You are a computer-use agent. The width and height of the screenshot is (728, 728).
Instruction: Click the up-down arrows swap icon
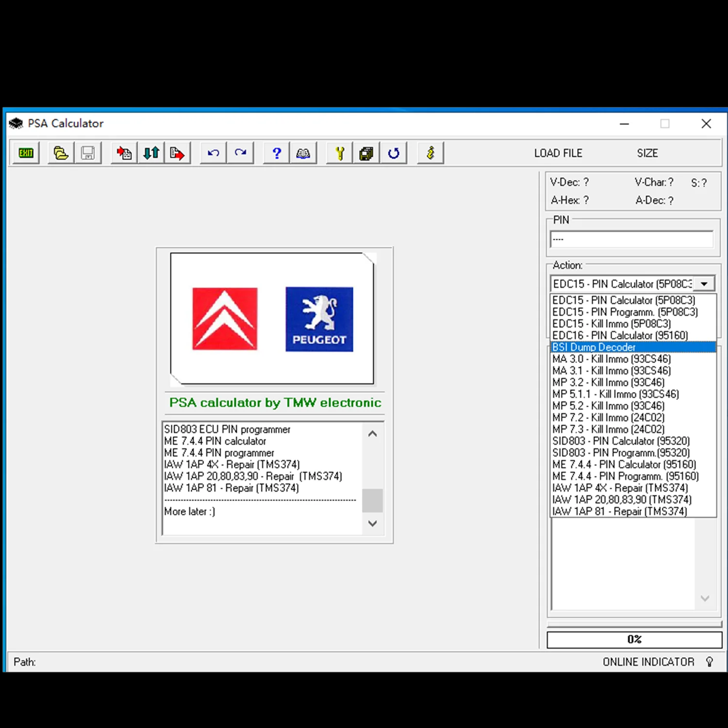click(151, 153)
